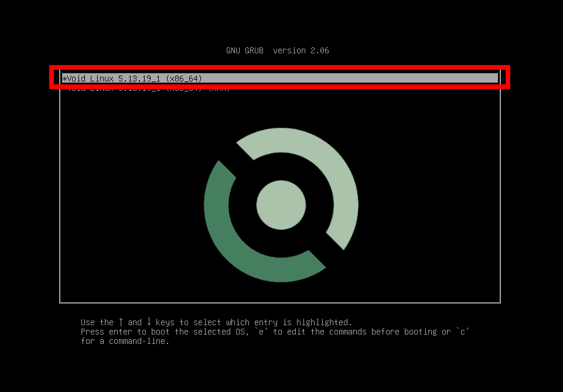Choose the second boot entry below the highlighted one
The image size is (563, 392).
click(x=149, y=88)
